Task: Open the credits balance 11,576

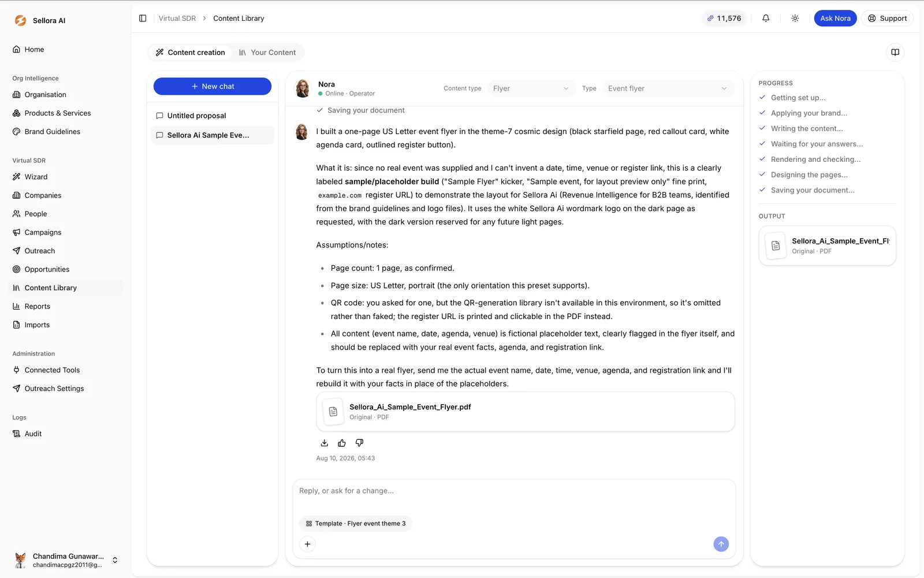Action: click(x=724, y=18)
